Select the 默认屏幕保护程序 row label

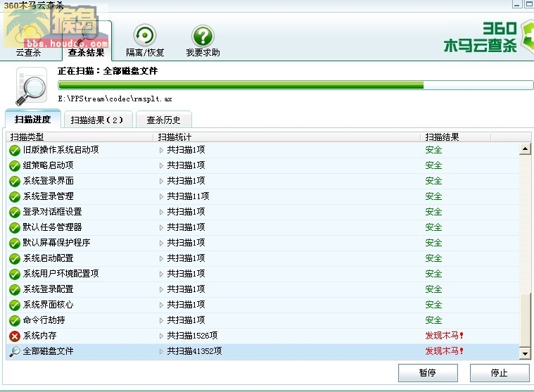pos(56,243)
